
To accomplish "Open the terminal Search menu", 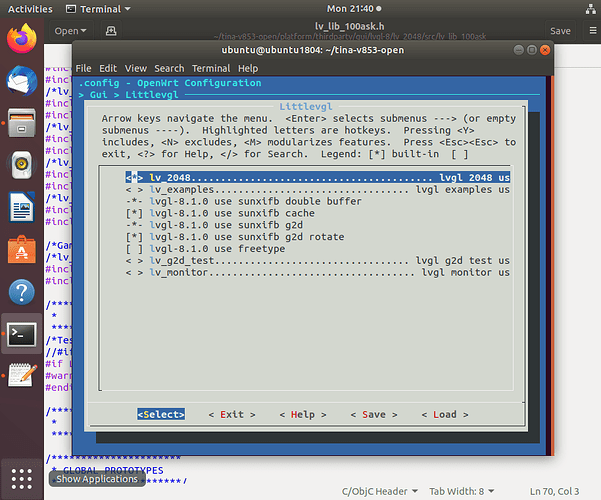I will point(169,68).
